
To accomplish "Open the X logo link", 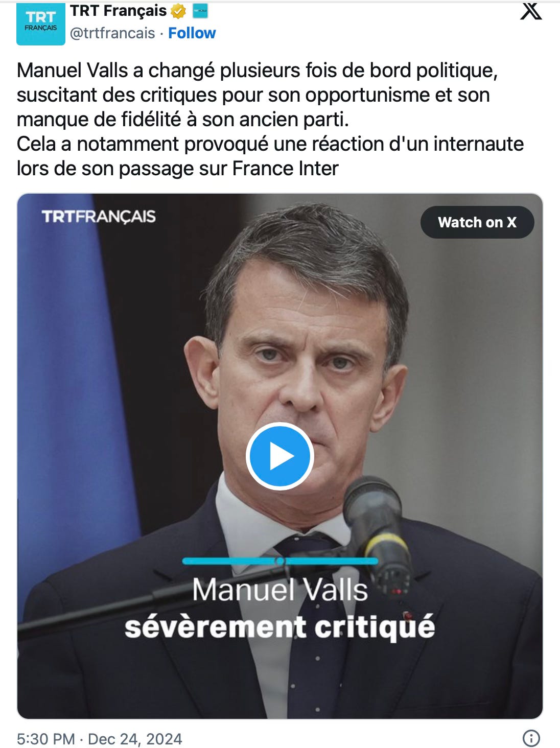I will [x=531, y=11].
